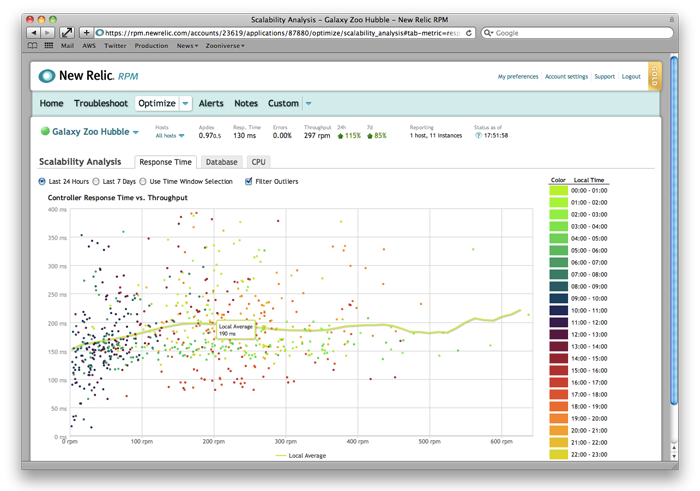Open the Top Sites grid icon
Viewport: 700px width, 491px height.
pyautogui.click(x=49, y=46)
